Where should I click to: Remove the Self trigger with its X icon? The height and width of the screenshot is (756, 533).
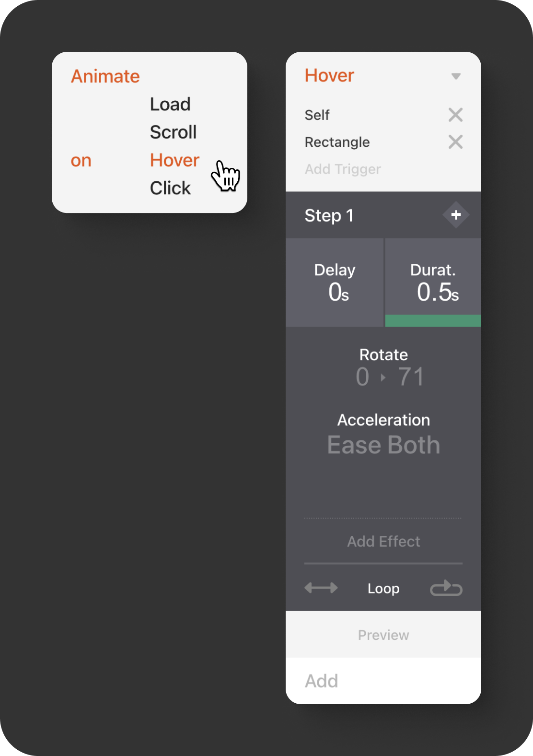455,115
